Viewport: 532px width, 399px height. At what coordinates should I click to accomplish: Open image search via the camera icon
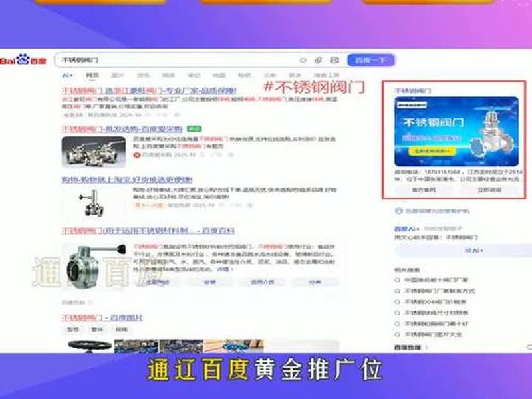tap(334, 61)
